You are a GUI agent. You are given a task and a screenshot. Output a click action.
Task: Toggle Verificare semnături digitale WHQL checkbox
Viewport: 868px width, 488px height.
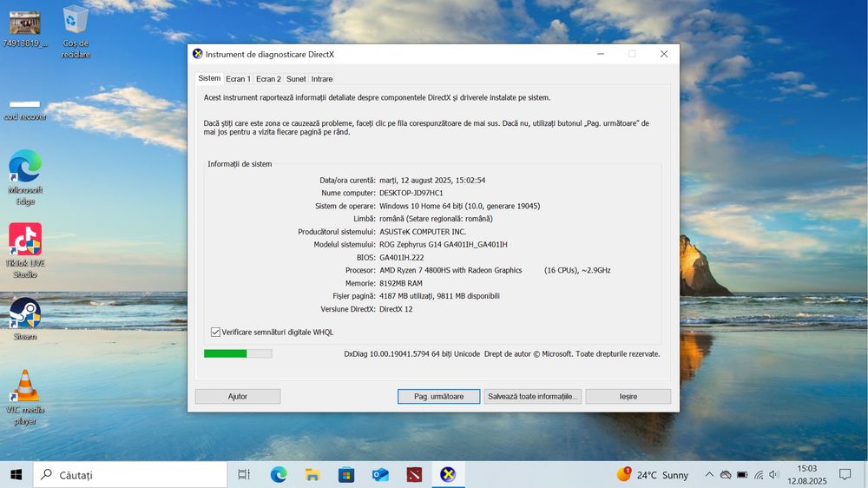(215, 333)
